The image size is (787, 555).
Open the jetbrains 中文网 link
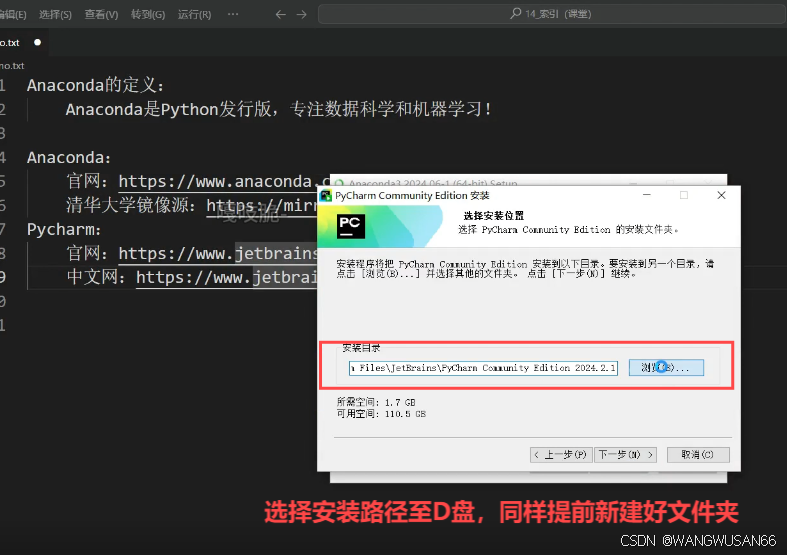(x=226, y=277)
